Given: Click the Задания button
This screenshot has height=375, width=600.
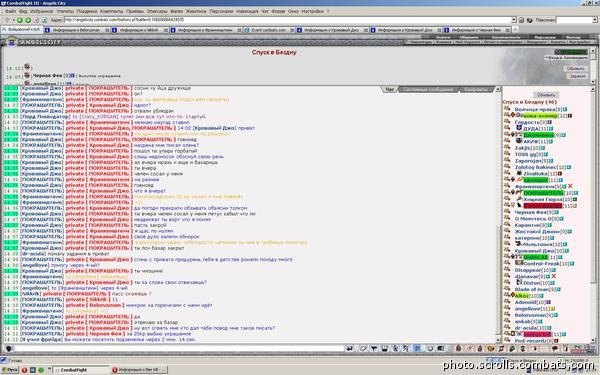Looking at the screenshot, I should tap(576, 76).
